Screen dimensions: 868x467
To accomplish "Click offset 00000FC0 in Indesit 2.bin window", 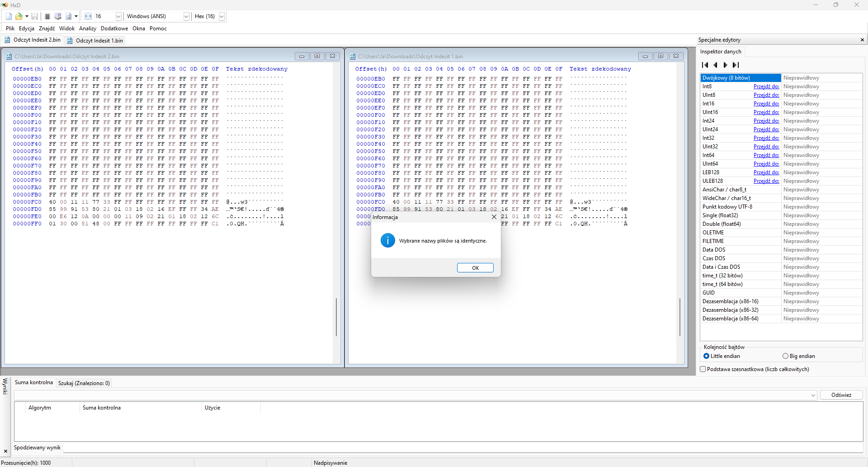I will 27,202.
